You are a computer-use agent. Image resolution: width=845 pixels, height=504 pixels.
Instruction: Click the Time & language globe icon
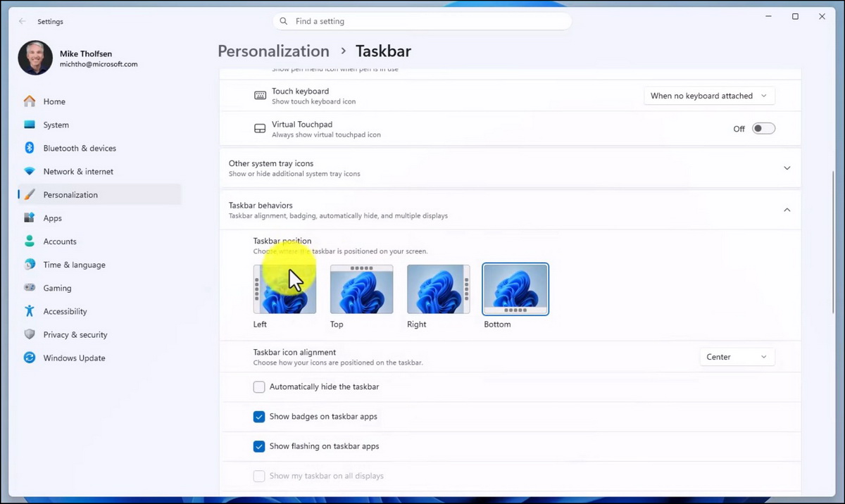coord(30,264)
